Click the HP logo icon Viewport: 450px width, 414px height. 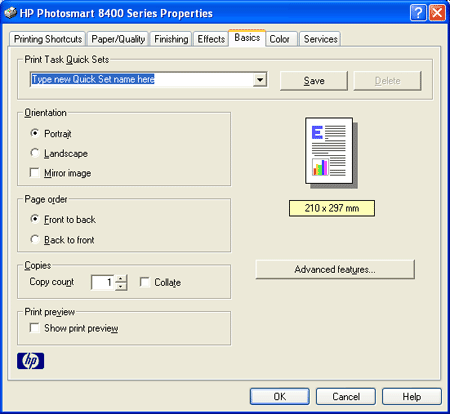pyautogui.click(x=30, y=361)
